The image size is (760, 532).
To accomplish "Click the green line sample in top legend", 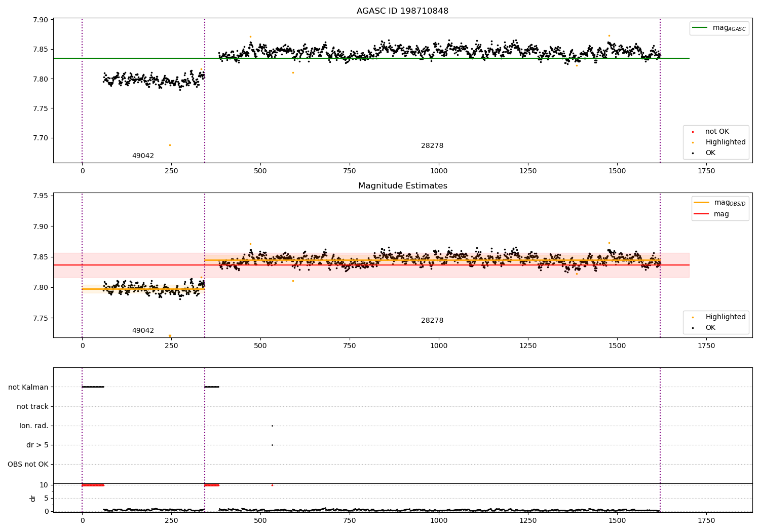I will (700, 28).
